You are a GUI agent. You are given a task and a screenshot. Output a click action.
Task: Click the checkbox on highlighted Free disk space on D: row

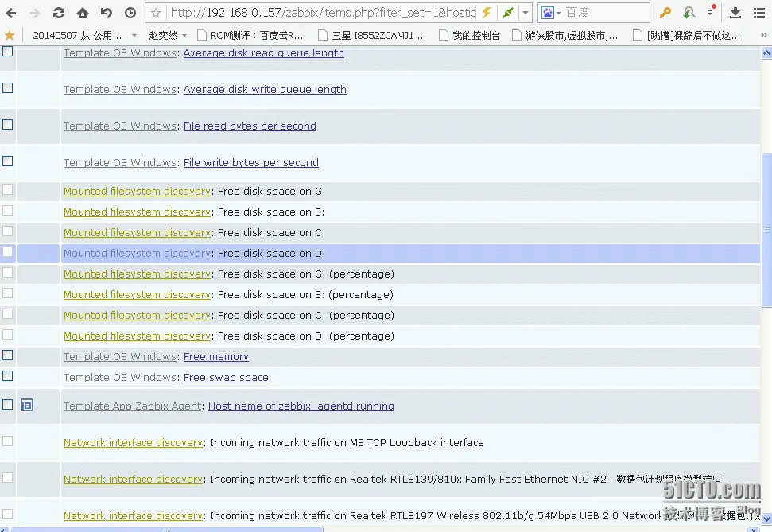click(x=7, y=252)
